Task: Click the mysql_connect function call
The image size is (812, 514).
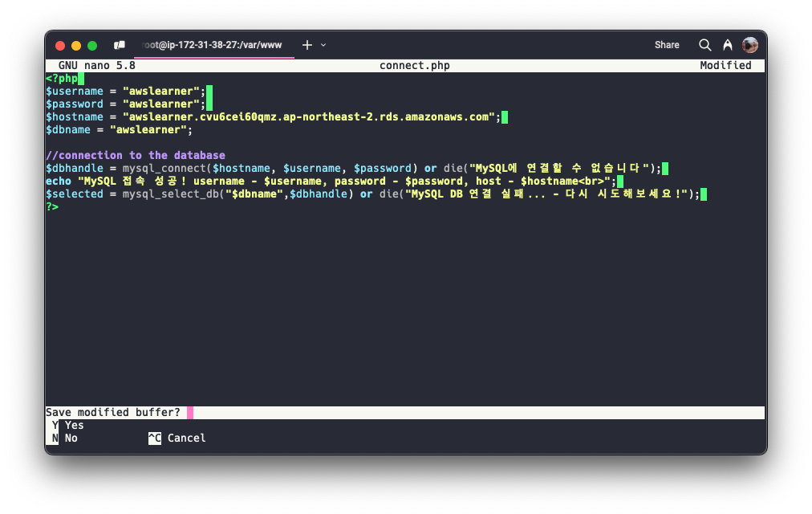Action: [x=270, y=169]
